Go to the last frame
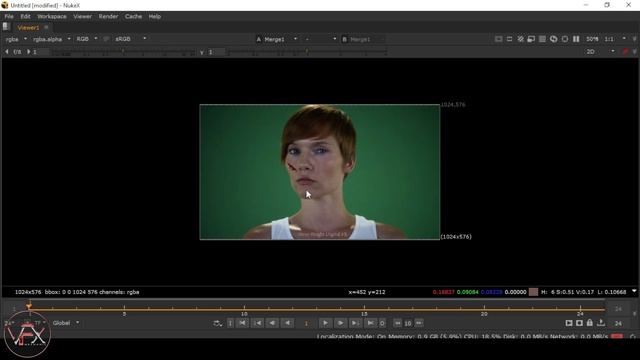This screenshot has width=640, height=360. tap(370, 323)
